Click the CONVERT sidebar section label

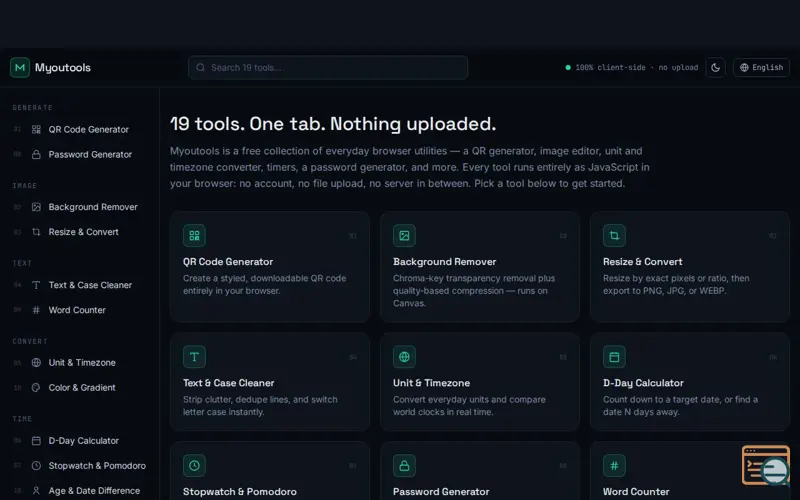click(30, 341)
